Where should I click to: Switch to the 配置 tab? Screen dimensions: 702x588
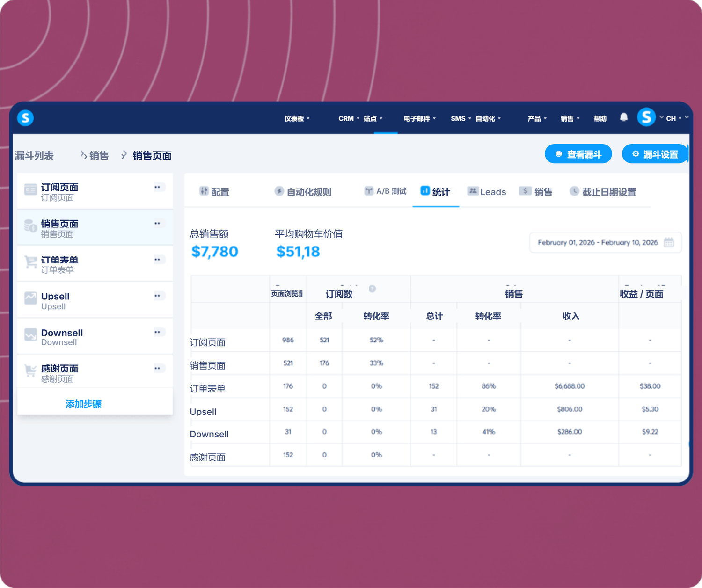[214, 192]
